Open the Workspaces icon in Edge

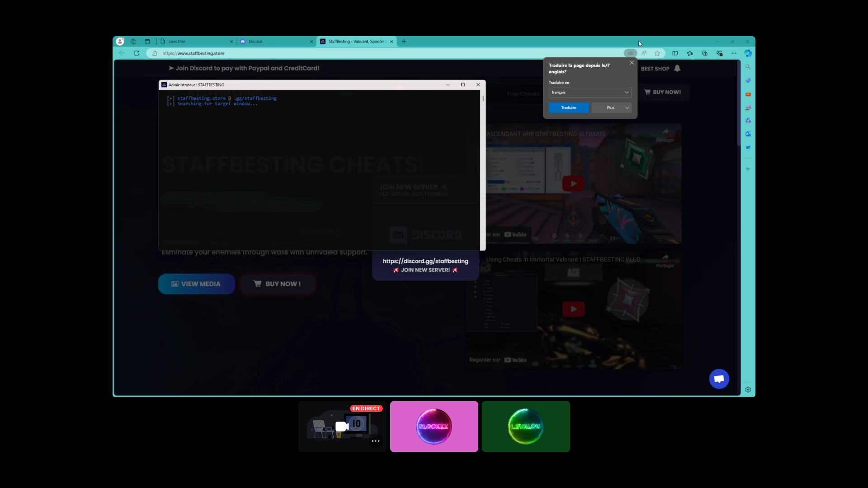pos(133,42)
